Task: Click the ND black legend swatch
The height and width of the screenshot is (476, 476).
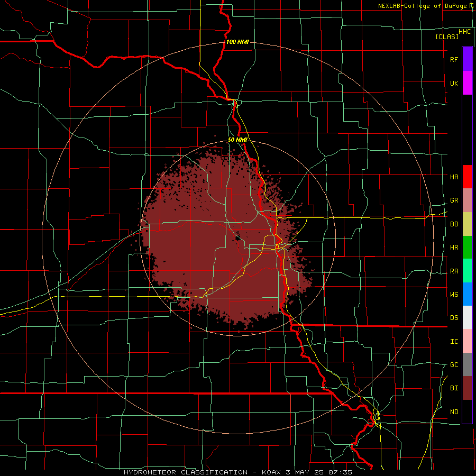Action: pyautogui.click(x=467, y=411)
